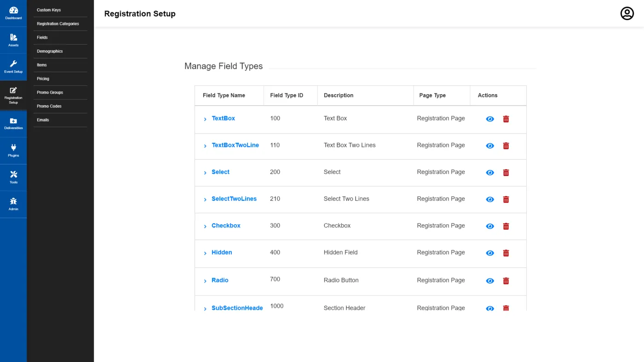Open the Dashboard gauge icon

pyautogui.click(x=13, y=11)
